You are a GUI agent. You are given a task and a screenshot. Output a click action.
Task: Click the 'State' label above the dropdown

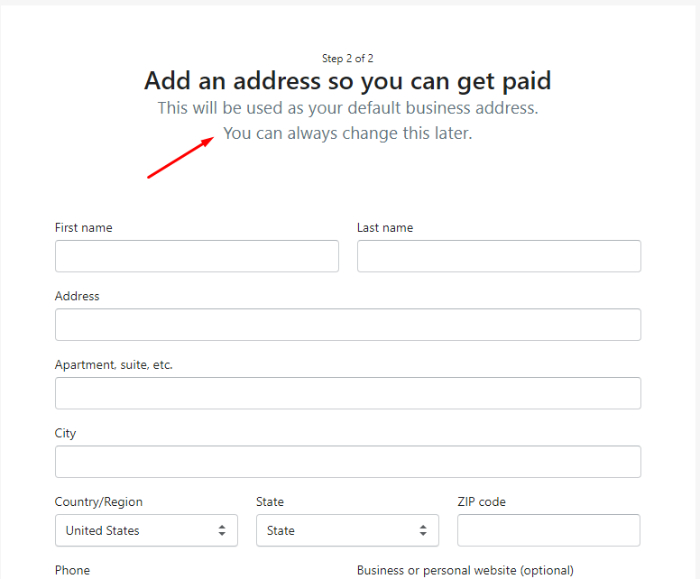point(270,502)
